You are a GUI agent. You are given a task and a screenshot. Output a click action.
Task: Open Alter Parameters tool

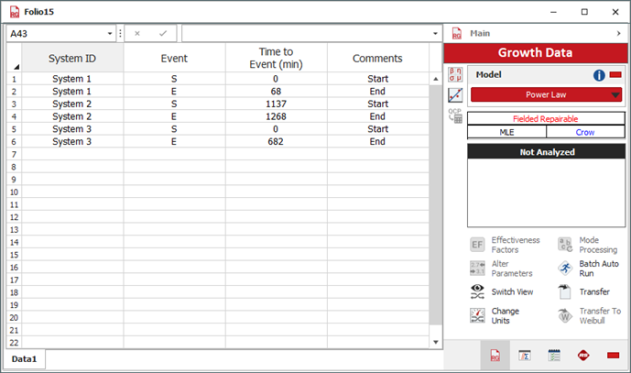click(502, 268)
